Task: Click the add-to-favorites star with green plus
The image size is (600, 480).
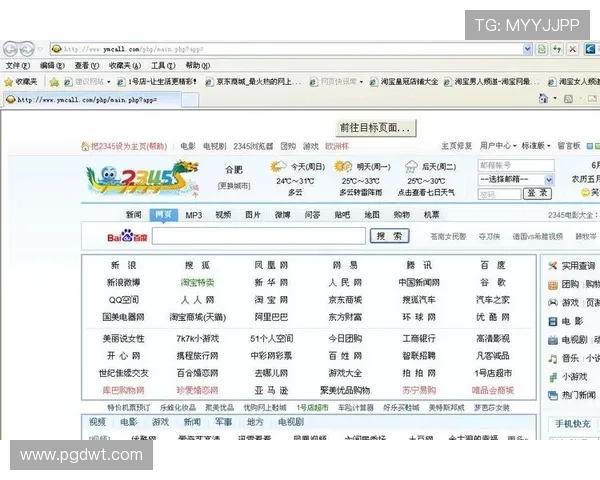Action: coord(54,82)
